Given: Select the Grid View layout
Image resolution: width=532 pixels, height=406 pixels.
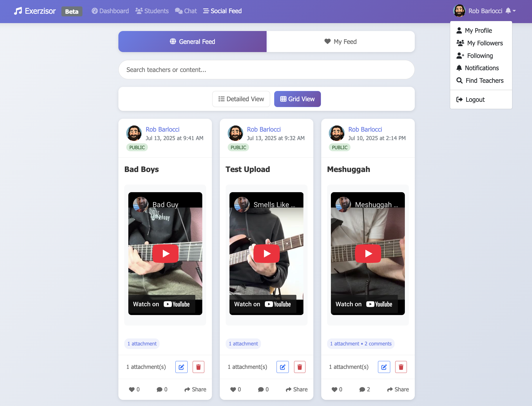Looking at the screenshot, I should [x=297, y=99].
